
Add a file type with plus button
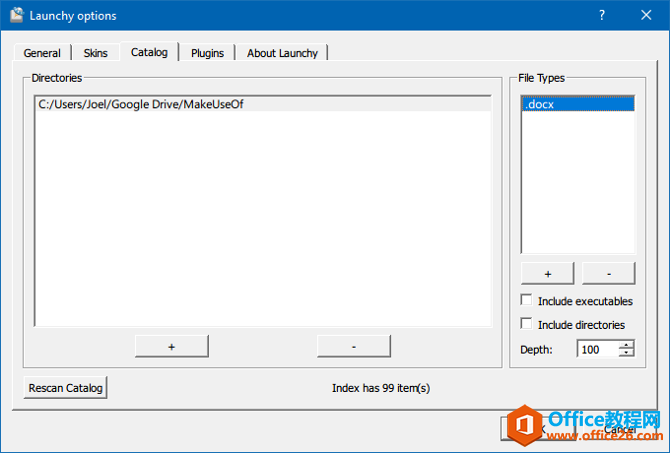tap(547, 274)
